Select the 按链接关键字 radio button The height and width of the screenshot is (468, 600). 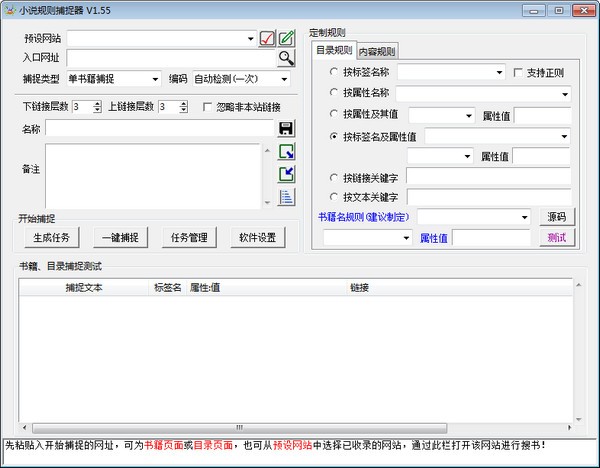(x=334, y=177)
